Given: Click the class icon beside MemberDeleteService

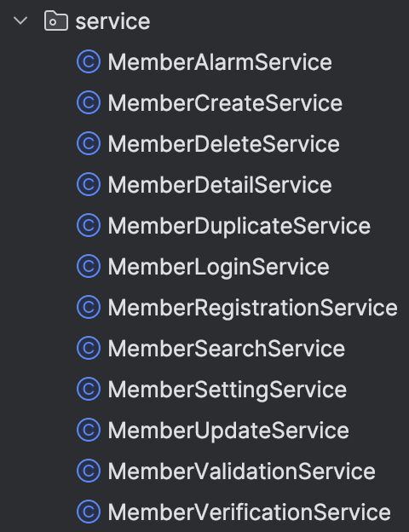Looking at the screenshot, I should (89, 143).
